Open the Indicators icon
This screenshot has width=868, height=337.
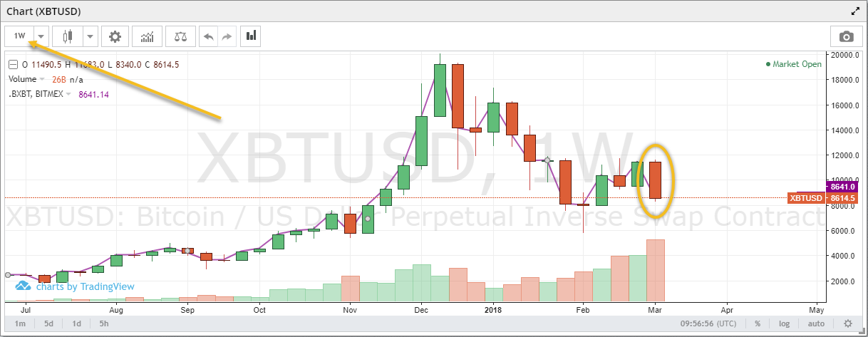coord(148,36)
